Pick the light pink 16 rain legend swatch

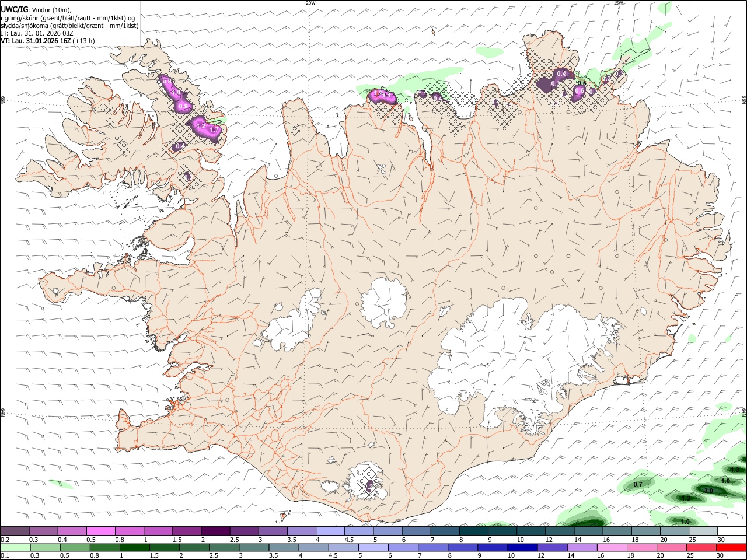click(612, 548)
